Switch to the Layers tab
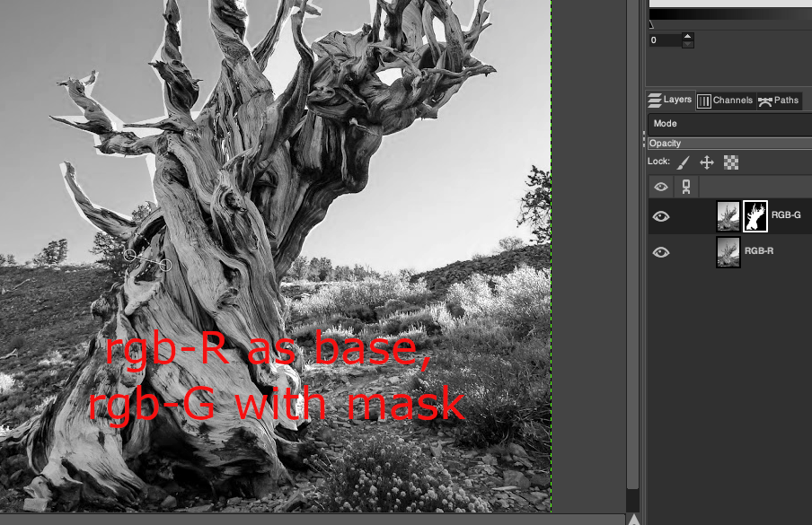812x525 pixels. point(670,101)
